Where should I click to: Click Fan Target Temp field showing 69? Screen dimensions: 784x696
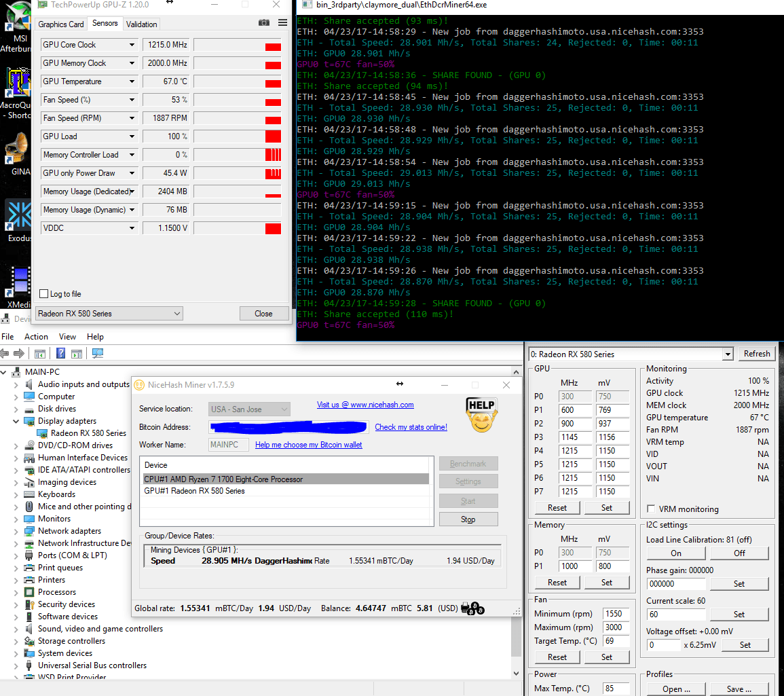pyautogui.click(x=616, y=641)
